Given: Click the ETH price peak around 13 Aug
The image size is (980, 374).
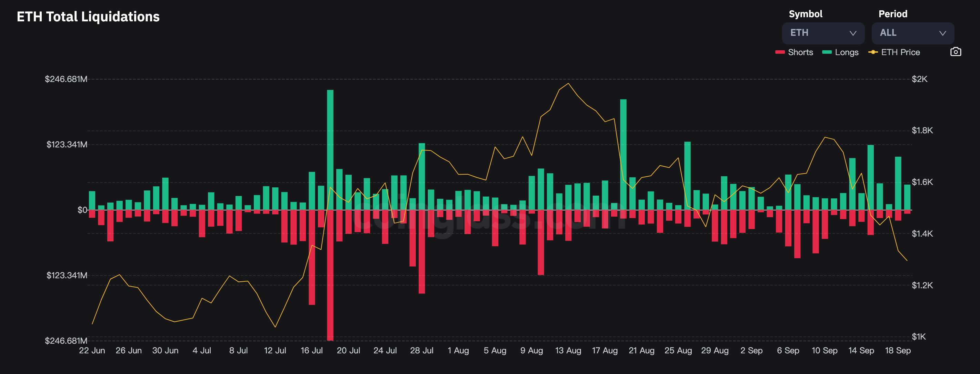Looking at the screenshot, I should click(x=568, y=83).
